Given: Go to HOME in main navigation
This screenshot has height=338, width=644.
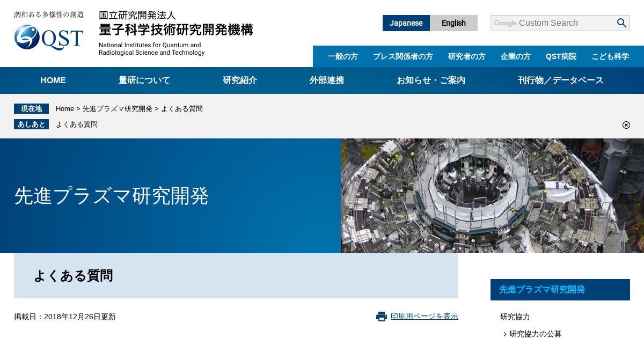Looking at the screenshot, I should click(x=53, y=80).
